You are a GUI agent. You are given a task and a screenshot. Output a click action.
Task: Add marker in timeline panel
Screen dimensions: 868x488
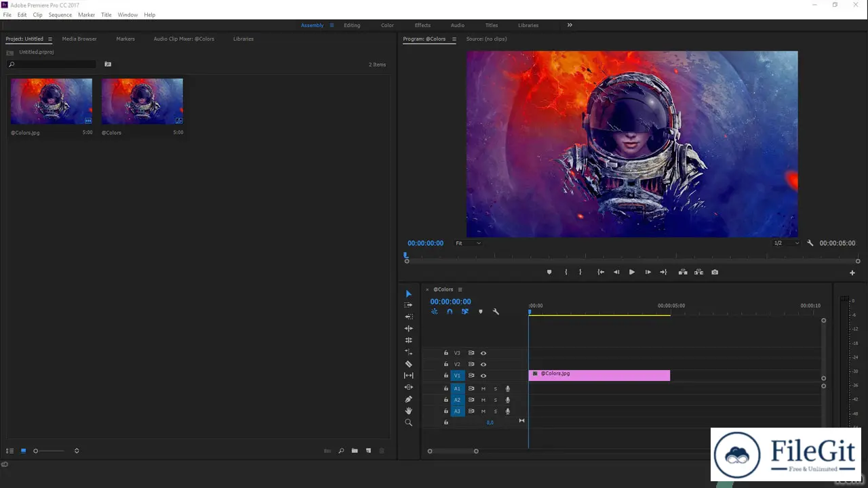coord(481,312)
